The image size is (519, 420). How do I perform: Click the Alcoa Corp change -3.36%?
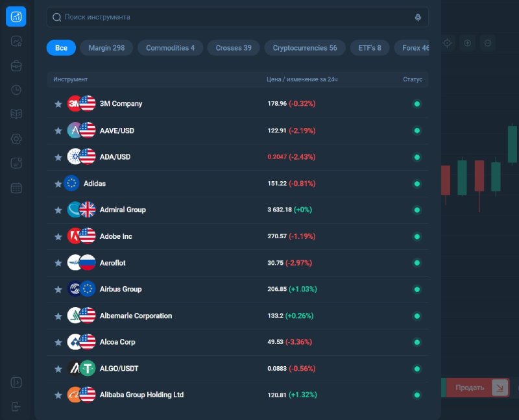click(x=298, y=342)
